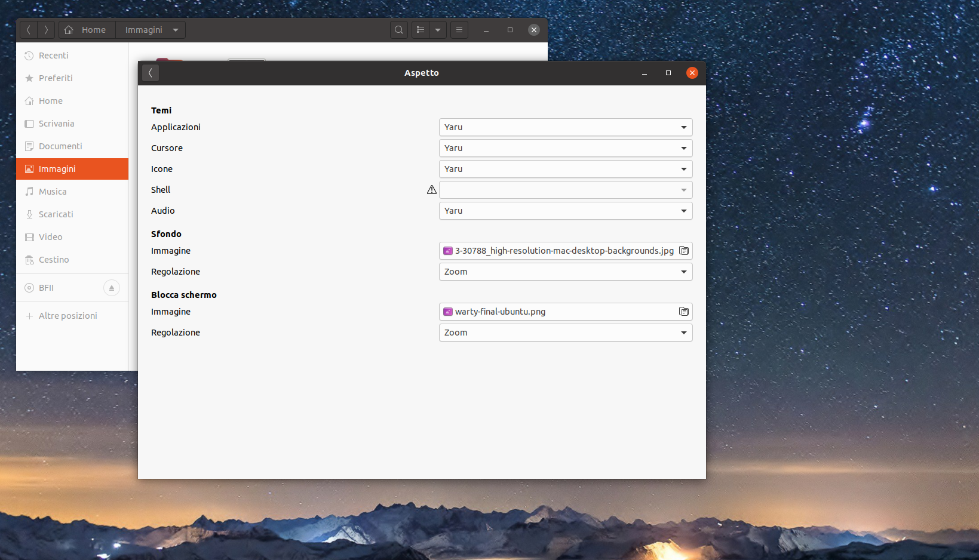Open the file manager hamburger menu
The image size is (979, 560).
459,30
